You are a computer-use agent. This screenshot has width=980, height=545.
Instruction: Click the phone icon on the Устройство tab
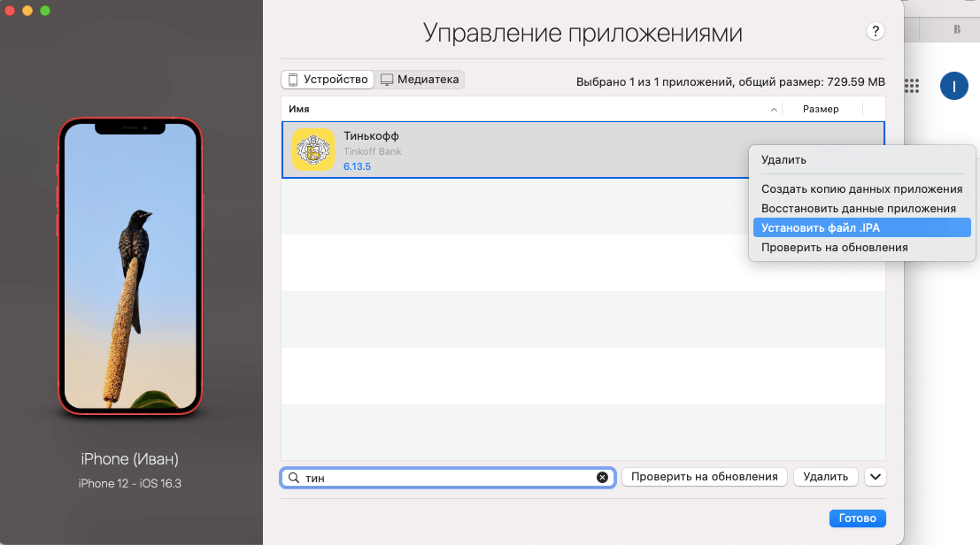point(293,79)
